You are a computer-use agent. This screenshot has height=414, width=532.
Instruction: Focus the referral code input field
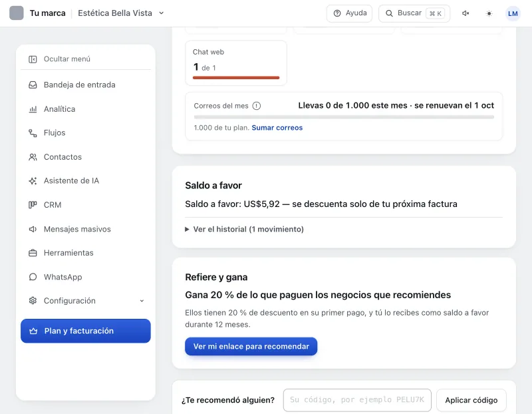(x=357, y=400)
